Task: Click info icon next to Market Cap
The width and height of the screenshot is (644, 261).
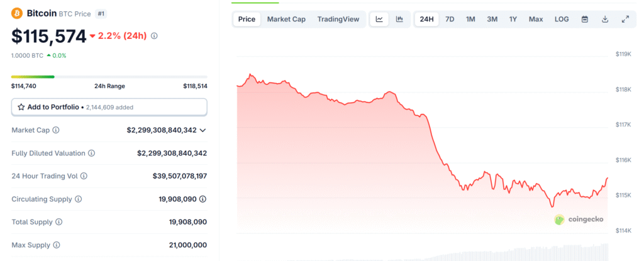Action: pyautogui.click(x=56, y=130)
